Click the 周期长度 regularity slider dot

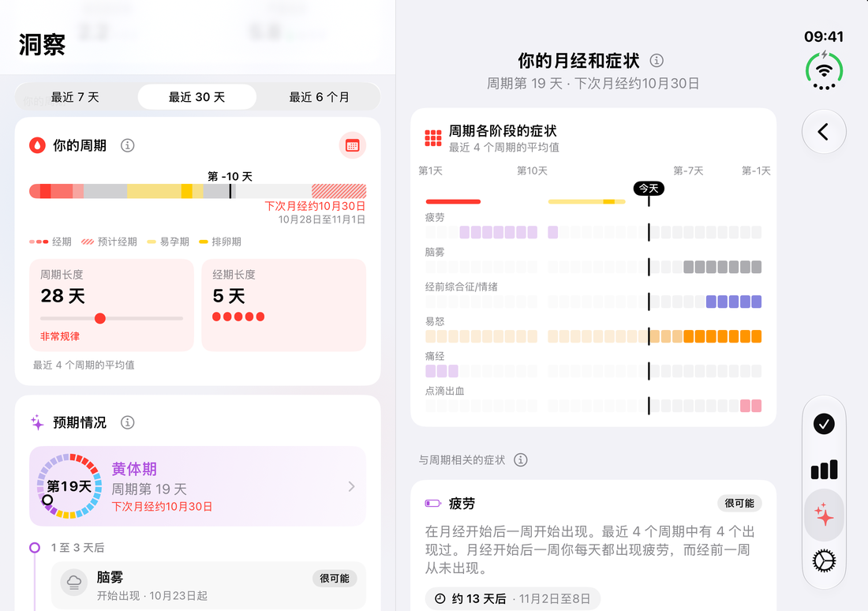coord(100,318)
